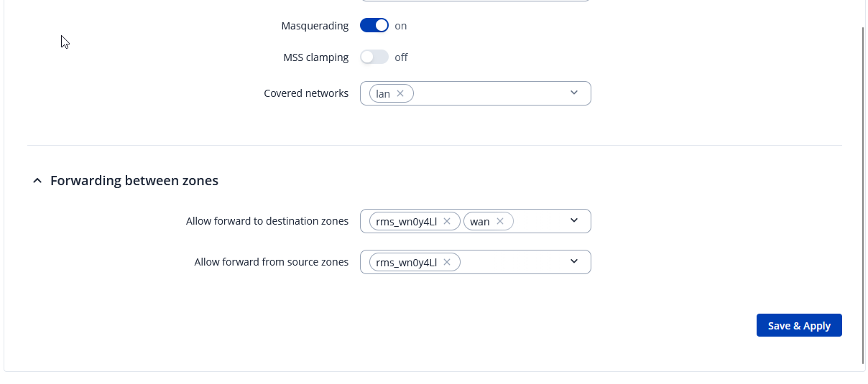
Task: Click Save & Apply button
Action: (799, 325)
